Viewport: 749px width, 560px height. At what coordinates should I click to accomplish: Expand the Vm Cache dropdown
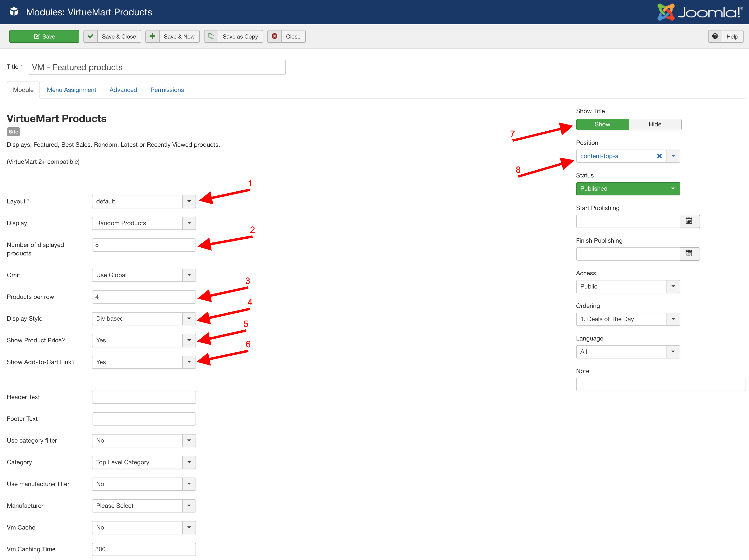(x=144, y=527)
